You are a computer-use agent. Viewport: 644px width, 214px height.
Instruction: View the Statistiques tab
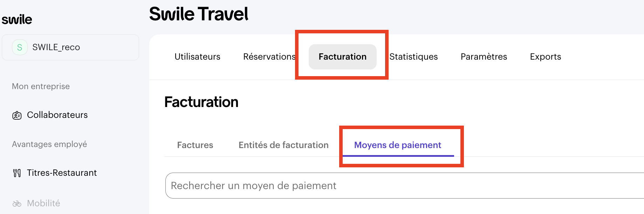point(413,57)
